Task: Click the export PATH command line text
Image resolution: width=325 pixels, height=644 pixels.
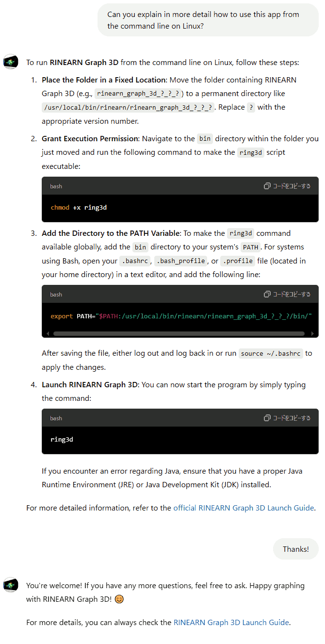Action: coord(181,316)
